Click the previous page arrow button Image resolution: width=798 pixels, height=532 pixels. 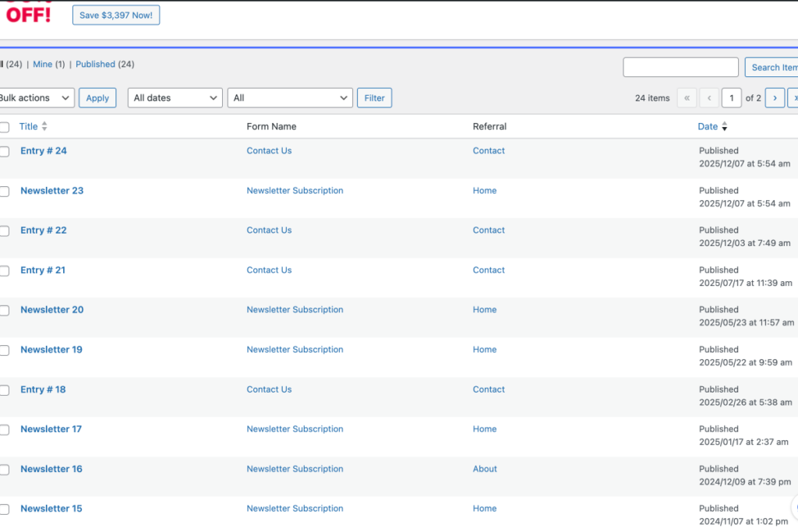point(709,98)
